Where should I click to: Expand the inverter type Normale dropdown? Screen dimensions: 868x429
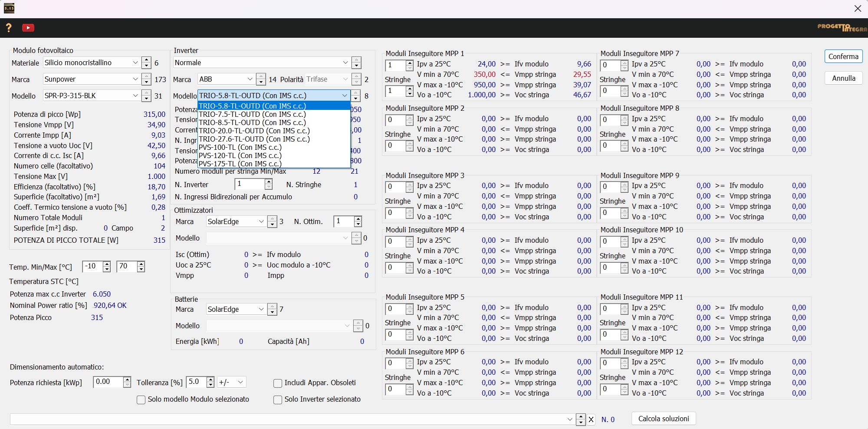tap(262, 63)
